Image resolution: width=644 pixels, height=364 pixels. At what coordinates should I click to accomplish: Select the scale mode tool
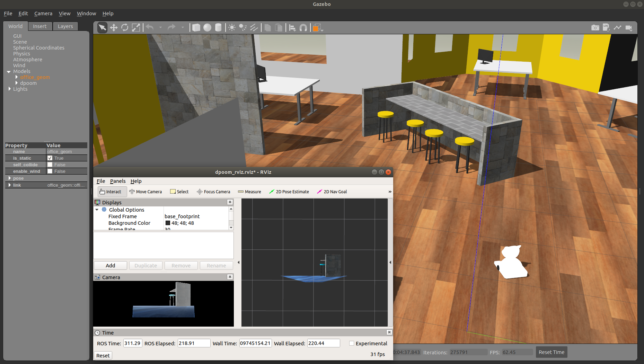[136, 28]
